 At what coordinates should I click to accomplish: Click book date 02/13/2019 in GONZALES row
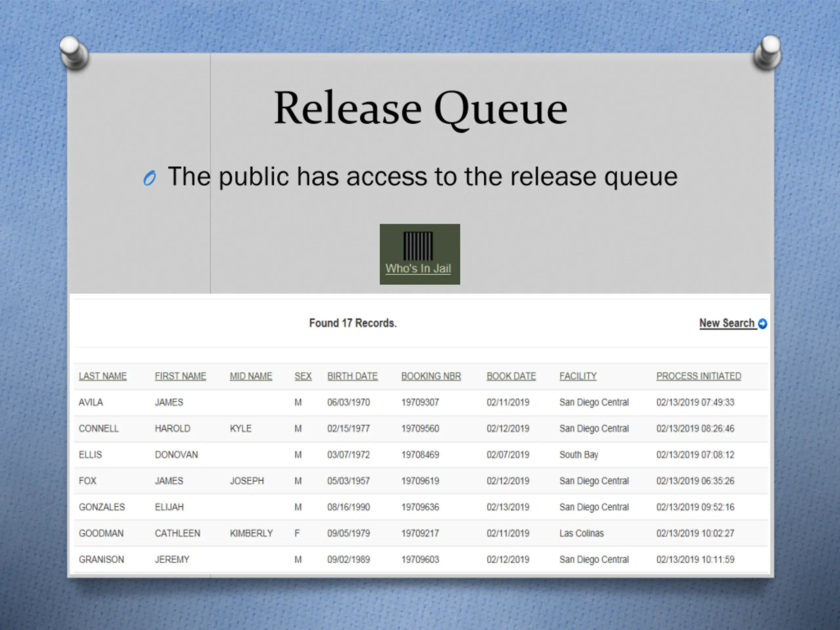[x=508, y=507]
